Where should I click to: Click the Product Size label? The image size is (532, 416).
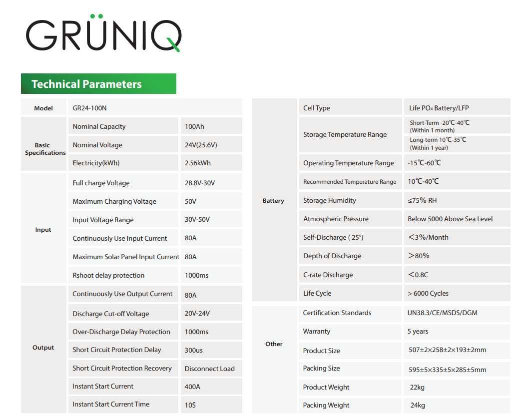321,351
